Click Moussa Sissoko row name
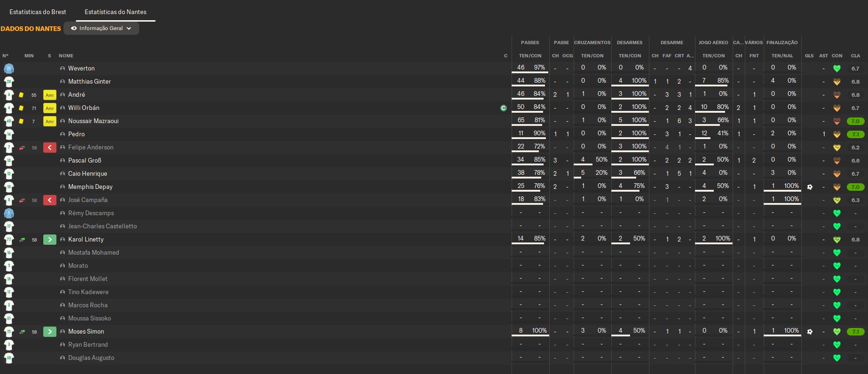This screenshot has width=868, height=374. (89, 319)
